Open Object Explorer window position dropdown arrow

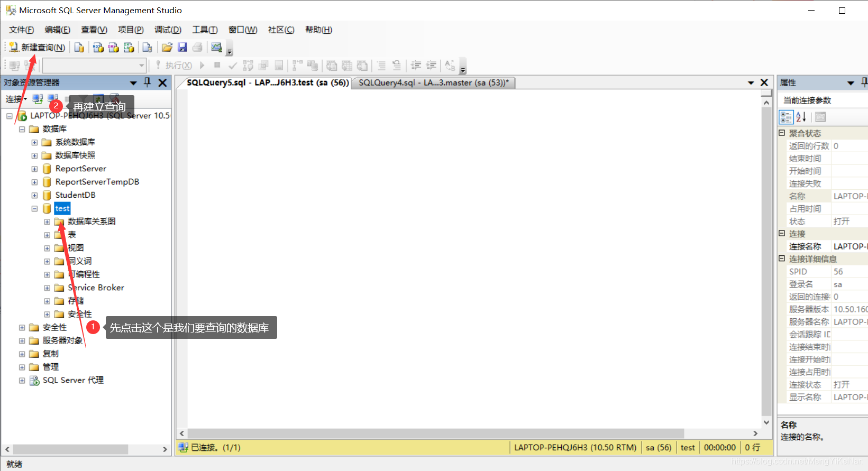point(133,83)
